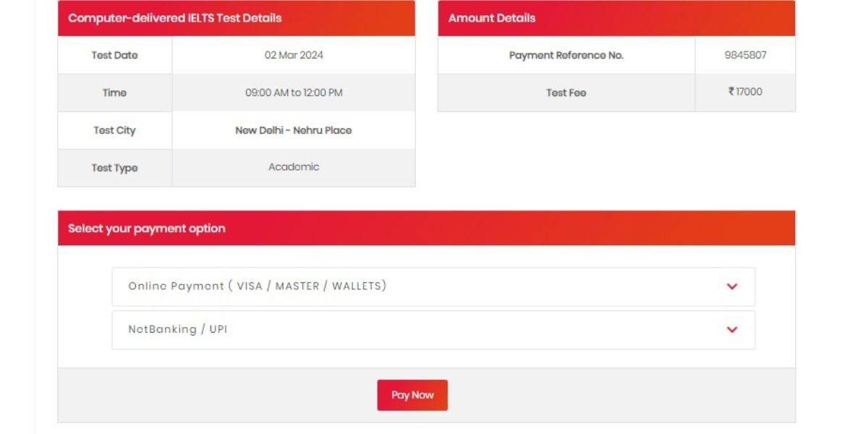
Task: Select the 02 Mar 2024 date value
Action: [293, 55]
